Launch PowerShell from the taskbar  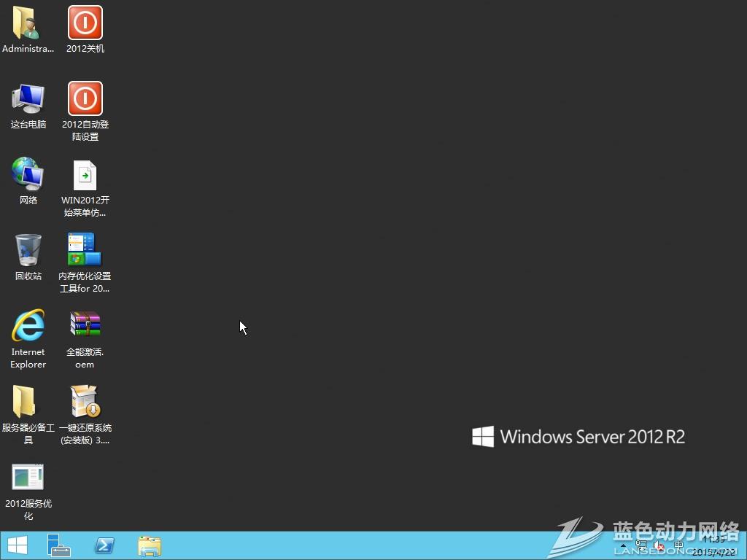(104, 545)
